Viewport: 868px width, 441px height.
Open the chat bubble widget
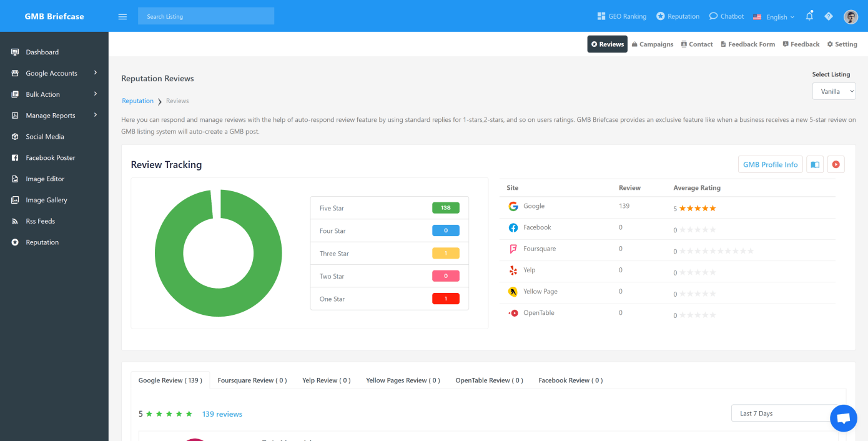[844, 418]
